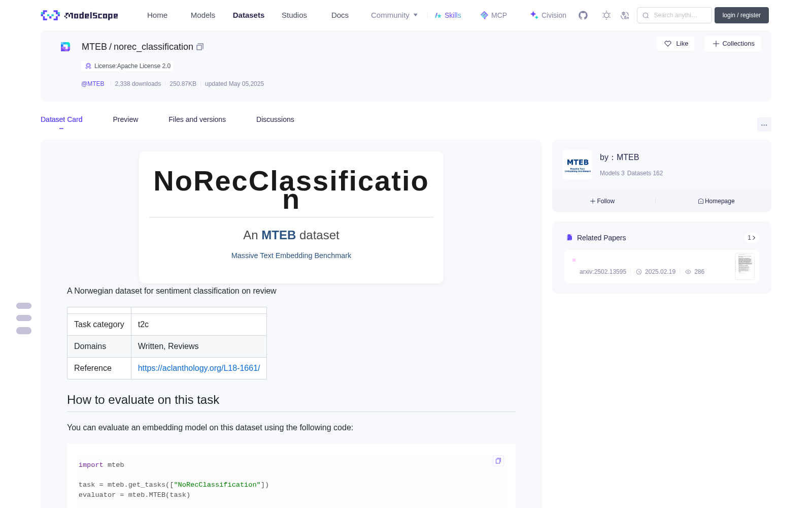Screen dimensions: 812x508
Task: Click the heart Like icon
Action: tap(668, 44)
